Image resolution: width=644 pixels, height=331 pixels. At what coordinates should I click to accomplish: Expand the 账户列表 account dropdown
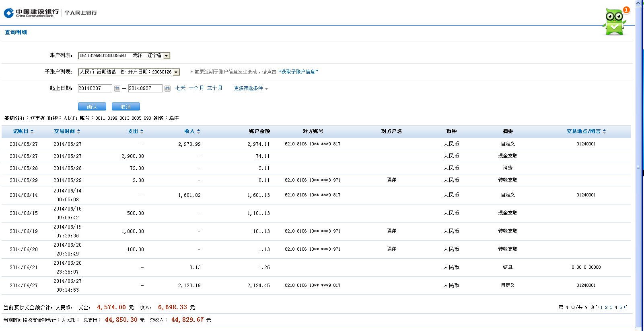point(167,56)
